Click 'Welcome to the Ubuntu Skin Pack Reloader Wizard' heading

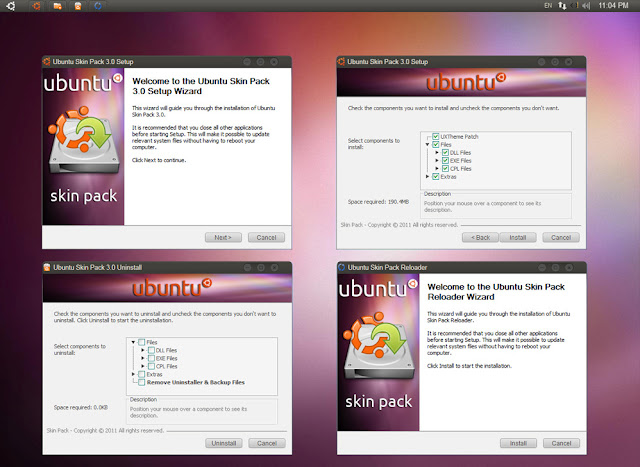click(x=496, y=292)
